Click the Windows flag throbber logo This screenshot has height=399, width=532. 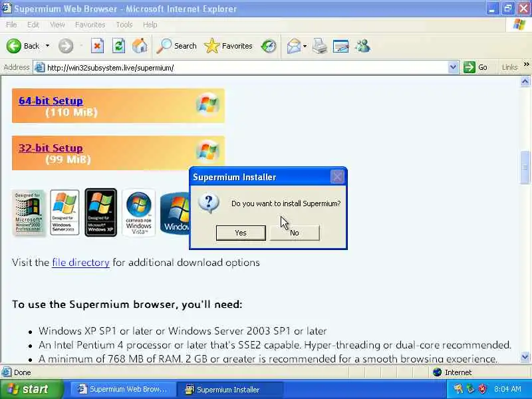(519, 25)
